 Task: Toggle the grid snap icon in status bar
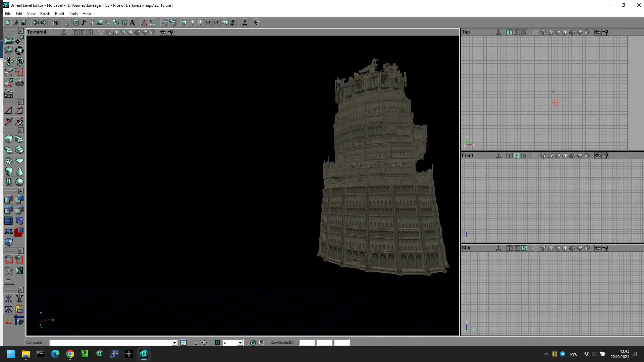tap(217, 343)
